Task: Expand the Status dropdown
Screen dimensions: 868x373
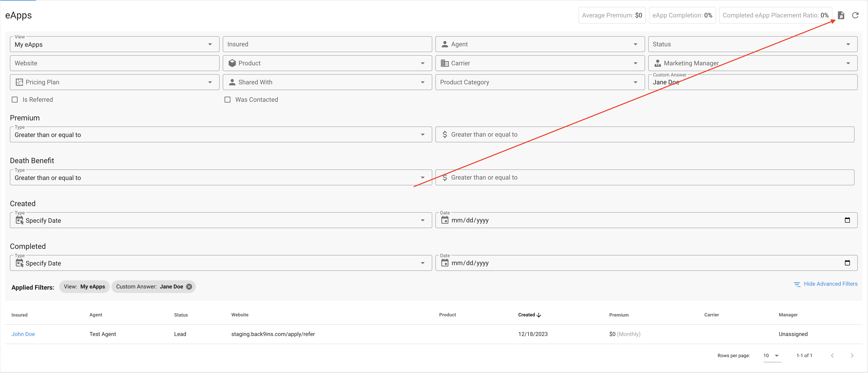Action: coord(752,44)
